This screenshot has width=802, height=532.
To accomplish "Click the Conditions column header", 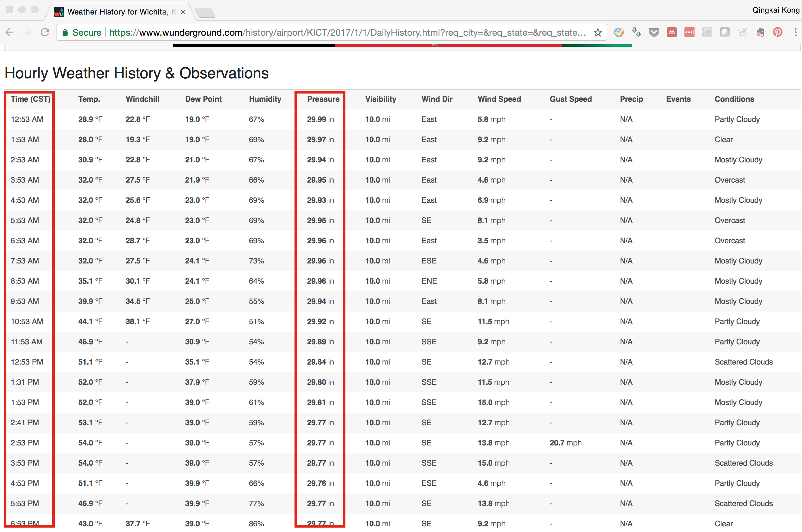I will click(x=734, y=99).
